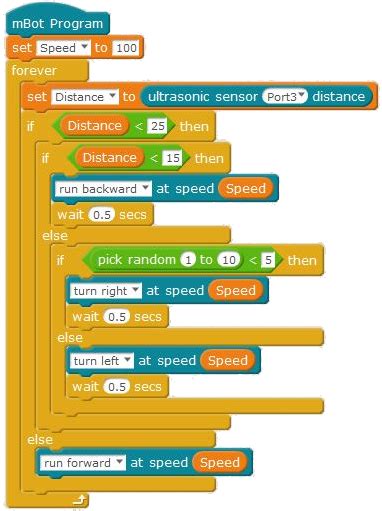Open the turn right direction dropdown
Screen dimensions: 382x511
click(x=106, y=291)
